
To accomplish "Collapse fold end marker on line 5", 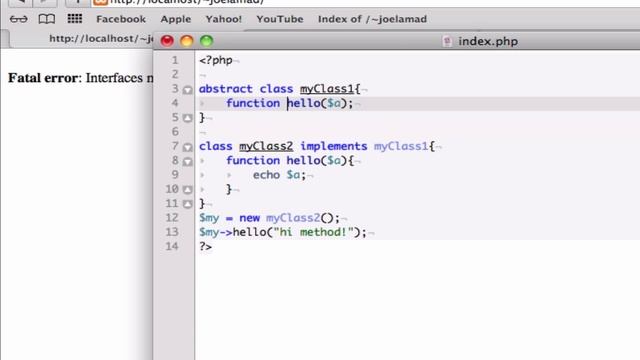I will pyautogui.click(x=187, y=118).
